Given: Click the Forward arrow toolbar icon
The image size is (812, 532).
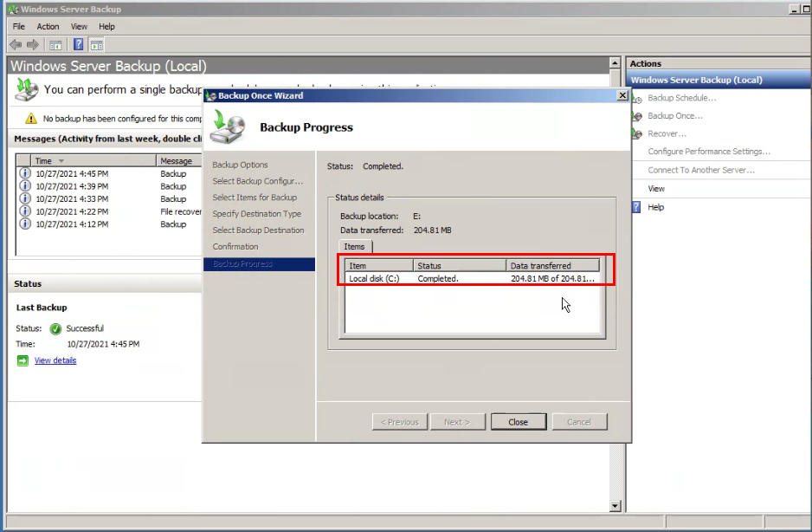Looking at the screenshot, I should (33, 45).
